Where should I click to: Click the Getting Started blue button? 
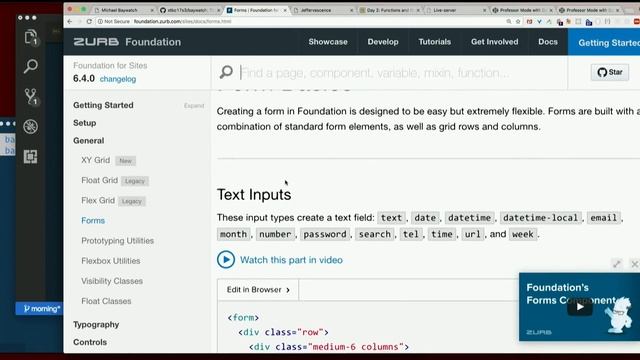coord(604,42)
